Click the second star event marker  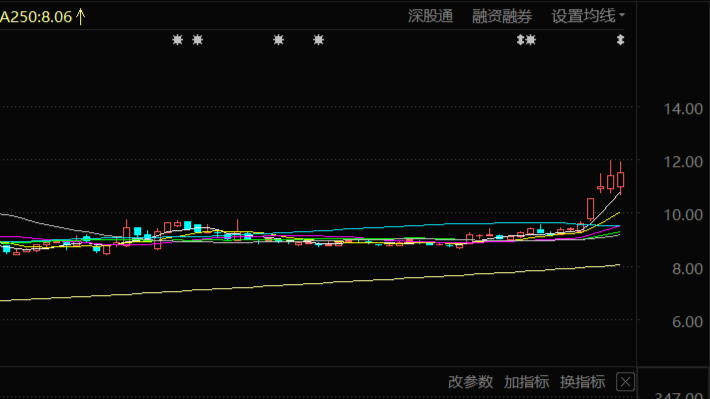[x=197, y=40]
